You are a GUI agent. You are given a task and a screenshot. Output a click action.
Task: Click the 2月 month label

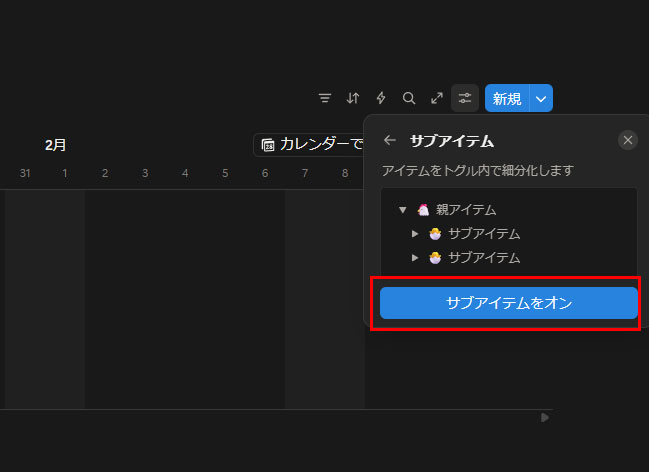pos(56,145)
